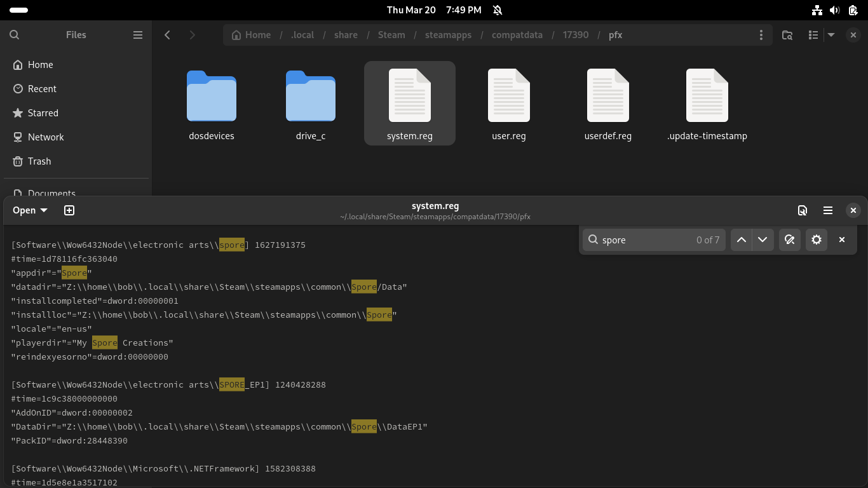
Task: Click the document search icon in editor header
Action: tap(803, 210)
